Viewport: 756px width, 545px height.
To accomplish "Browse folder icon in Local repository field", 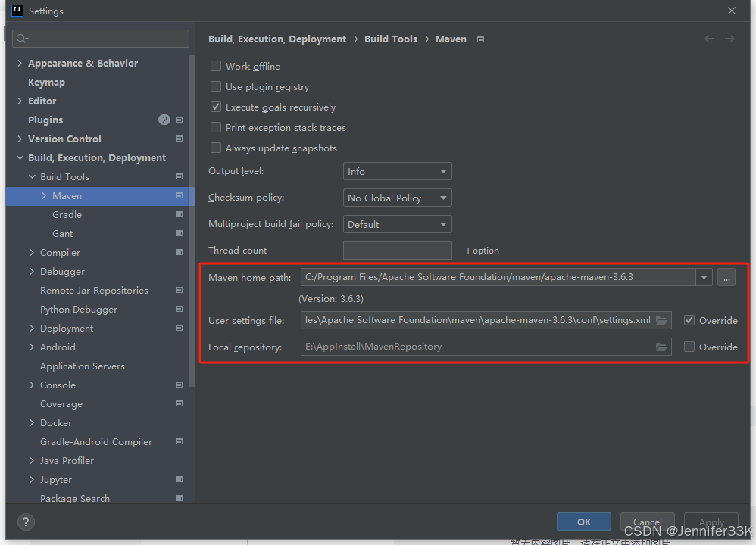I will [661, 347].
